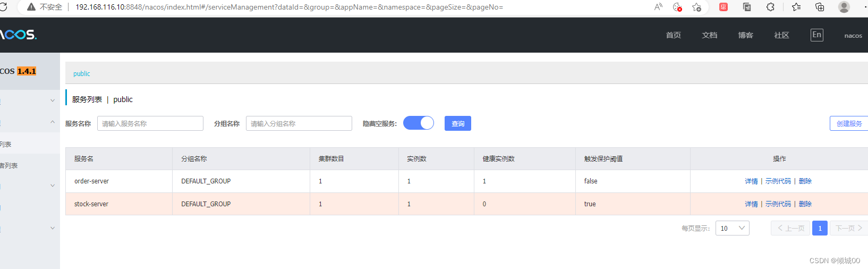This screenshot has height=269, width=868.
Task: Focus the 服务名称 input field
Action: point(150,123)
